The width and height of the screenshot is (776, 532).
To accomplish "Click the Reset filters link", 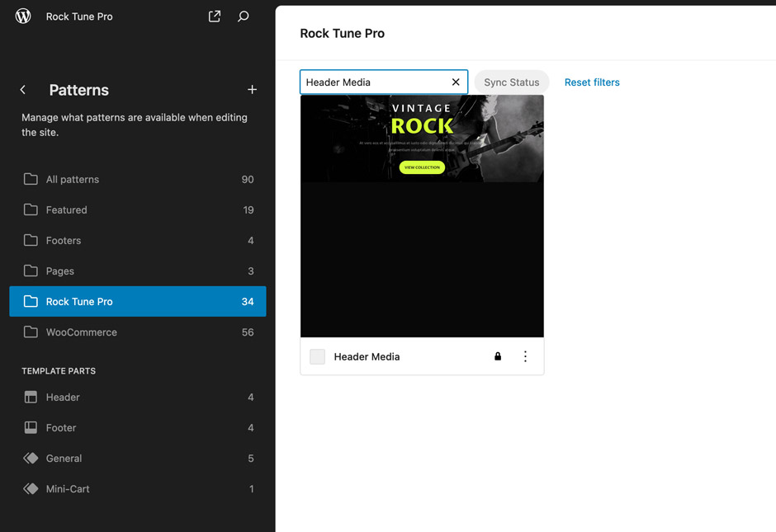I will (592, 82).
